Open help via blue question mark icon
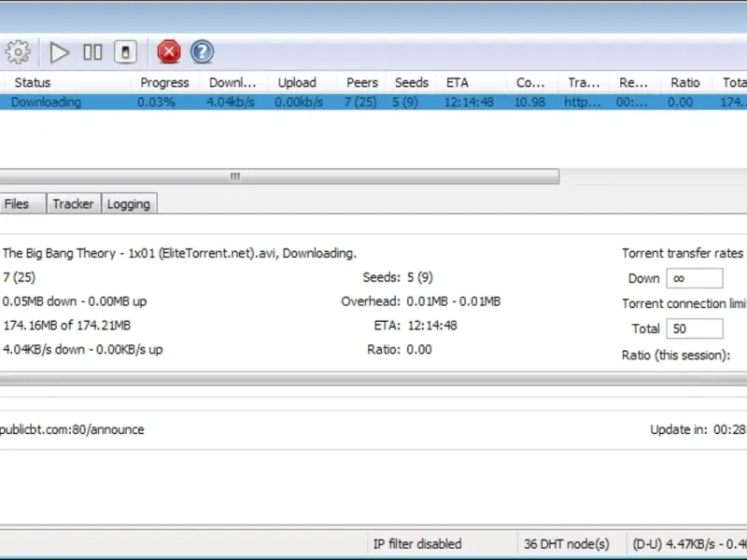Image resolution: width=747 pixels, height=560 pixels. [202, 52]
